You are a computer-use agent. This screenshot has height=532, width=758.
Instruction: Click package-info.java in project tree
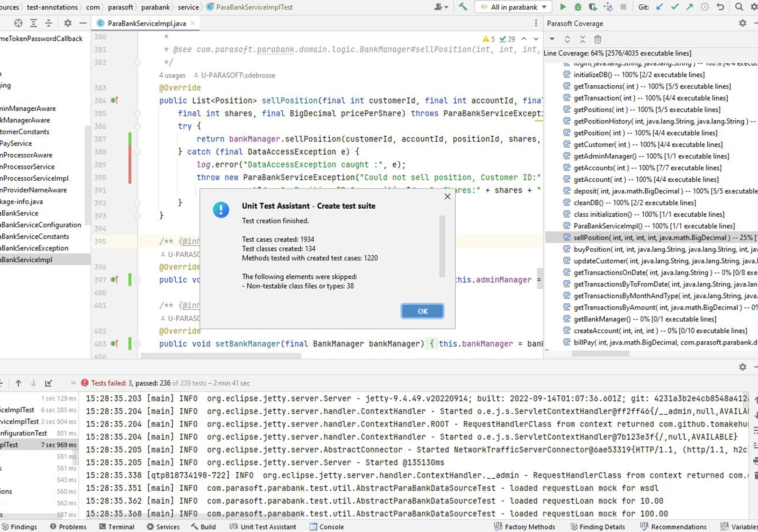click(x=21, y=201)
